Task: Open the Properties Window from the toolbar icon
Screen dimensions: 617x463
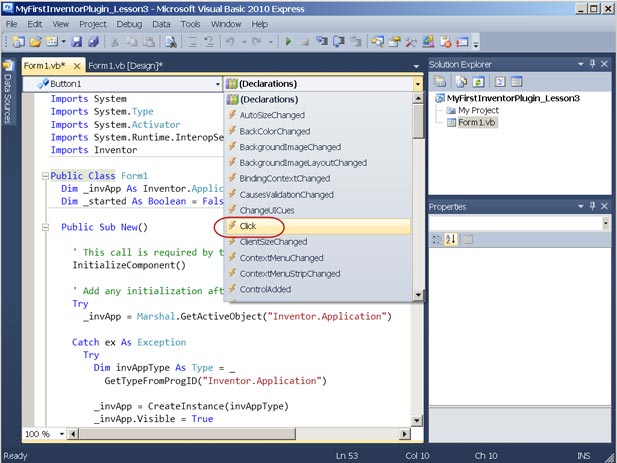Action: [x=394, y=42]
